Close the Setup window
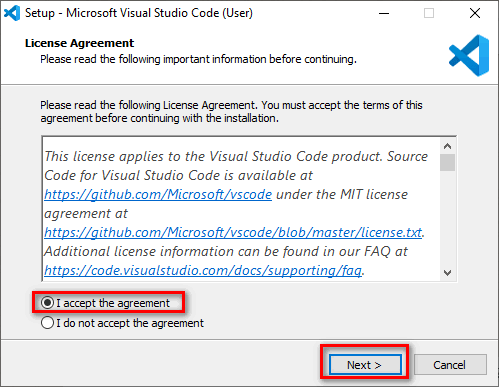Viewport: 499px width, 387px height. (475, 13)
